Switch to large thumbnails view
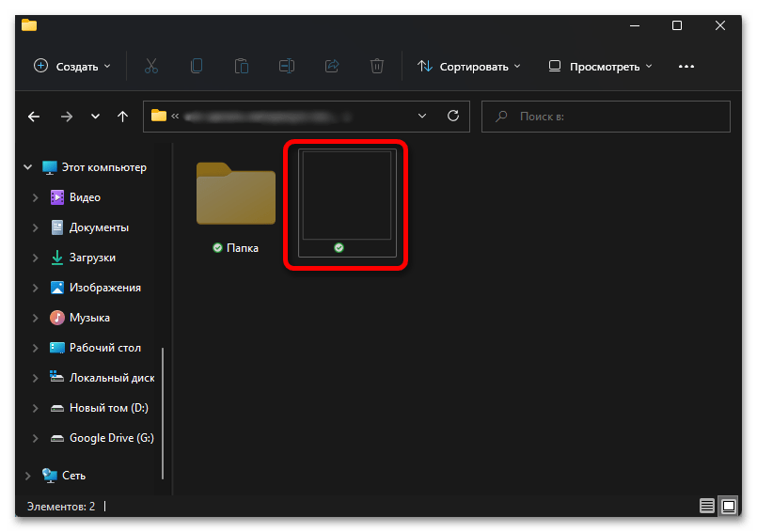This screenshot has height=532, width=757. [729, 507]
